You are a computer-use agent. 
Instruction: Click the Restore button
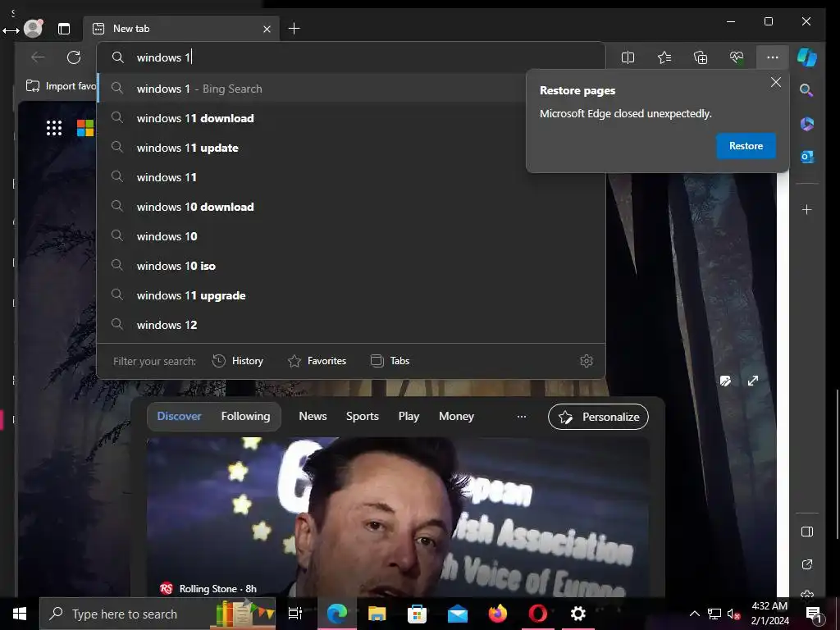click(x=746, y=146)
